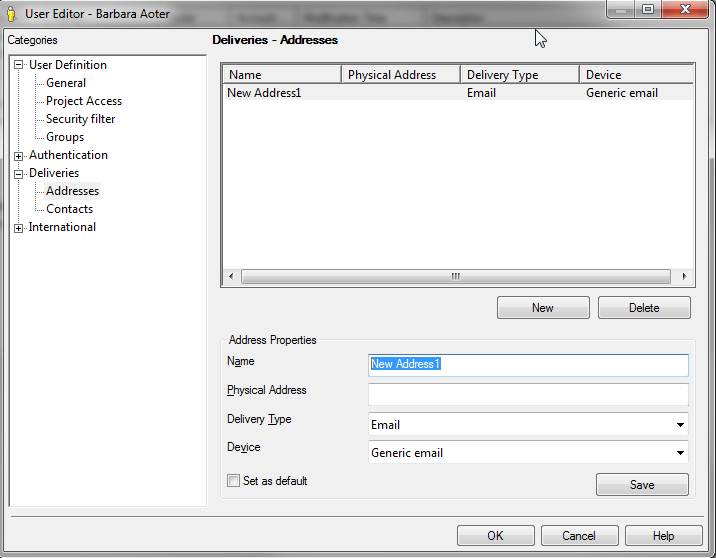Image resolution: width=716 pixels, height=558 pixels.
Task: Expand the Authentication tree node
Action: pyautogui.click(x=18, y=156)
